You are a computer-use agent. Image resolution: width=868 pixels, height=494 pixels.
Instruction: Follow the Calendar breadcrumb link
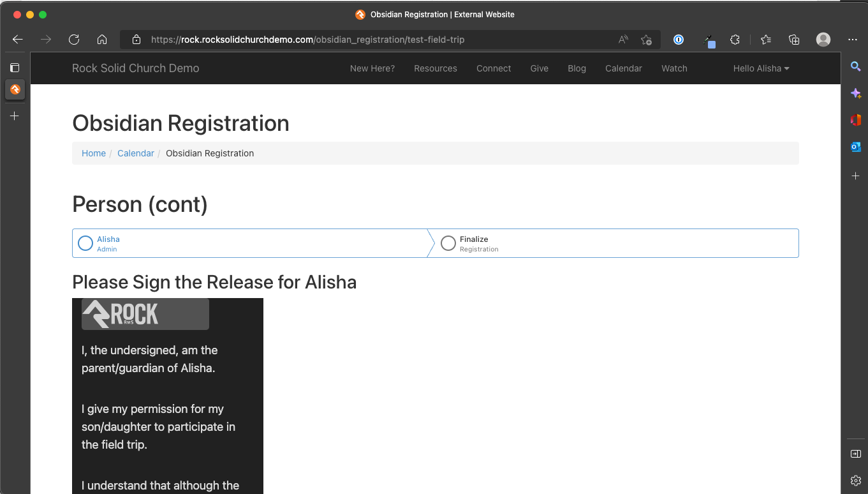click(x=136, y=153)
